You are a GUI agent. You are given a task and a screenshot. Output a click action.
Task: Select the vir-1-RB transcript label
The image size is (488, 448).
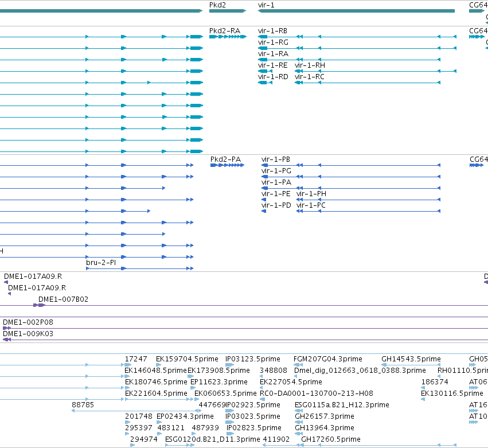272,31
